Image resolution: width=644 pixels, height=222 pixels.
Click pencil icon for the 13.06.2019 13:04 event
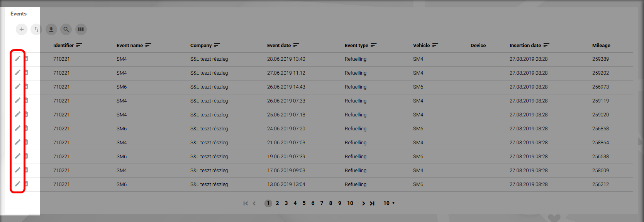click(18, 184)
